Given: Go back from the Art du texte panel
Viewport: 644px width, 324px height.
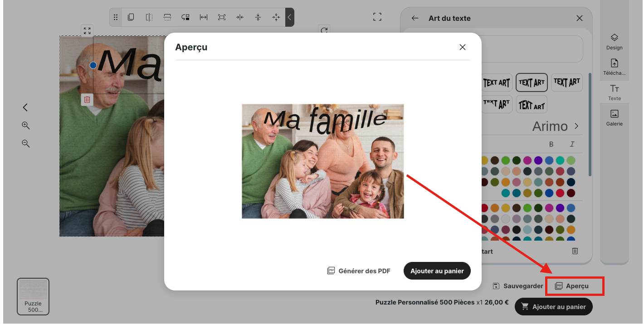Looking at the screenshot, I should [415, 18].
